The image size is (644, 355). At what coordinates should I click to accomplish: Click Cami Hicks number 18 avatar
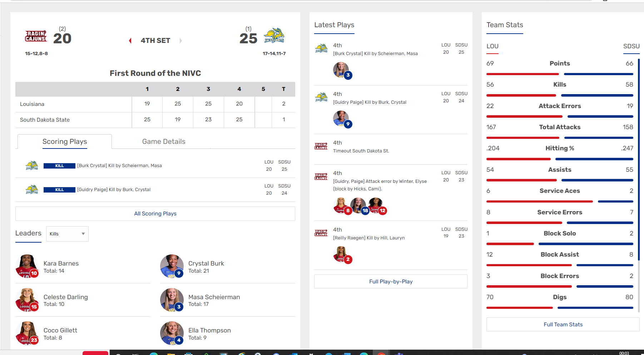358,205
